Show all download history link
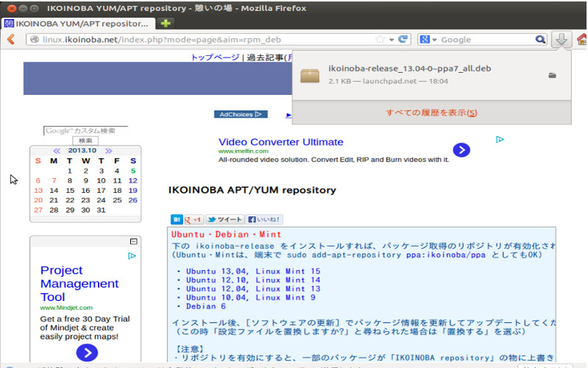 [x=431, y=113]
